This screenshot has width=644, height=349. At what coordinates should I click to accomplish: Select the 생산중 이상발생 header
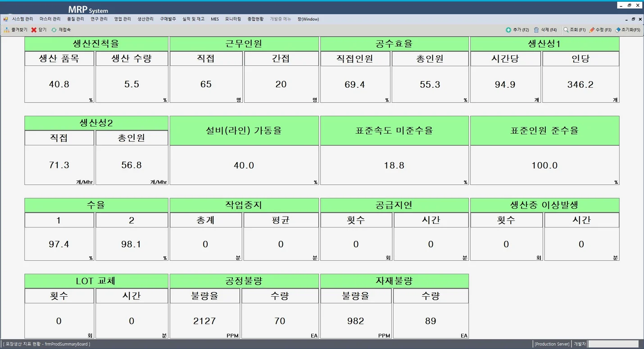544,205
